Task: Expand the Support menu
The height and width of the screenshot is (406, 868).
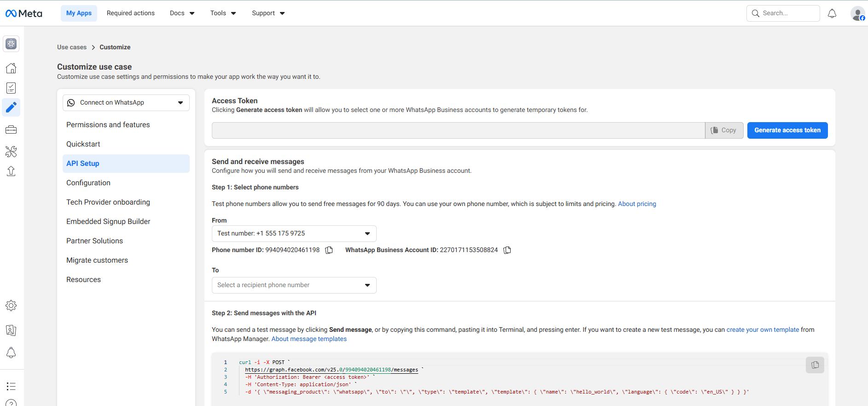Action: click(x=268, y=13)
